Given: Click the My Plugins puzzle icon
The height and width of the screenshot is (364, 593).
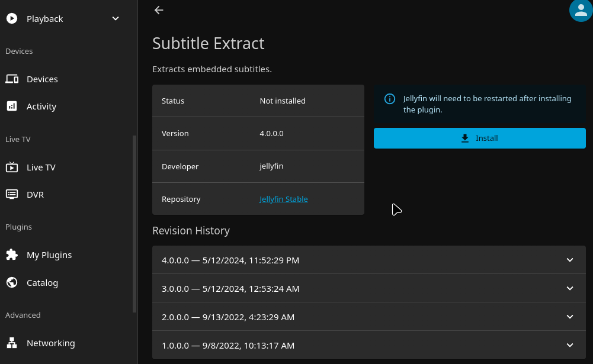Looking at the screenshot, I should (12, 255).
